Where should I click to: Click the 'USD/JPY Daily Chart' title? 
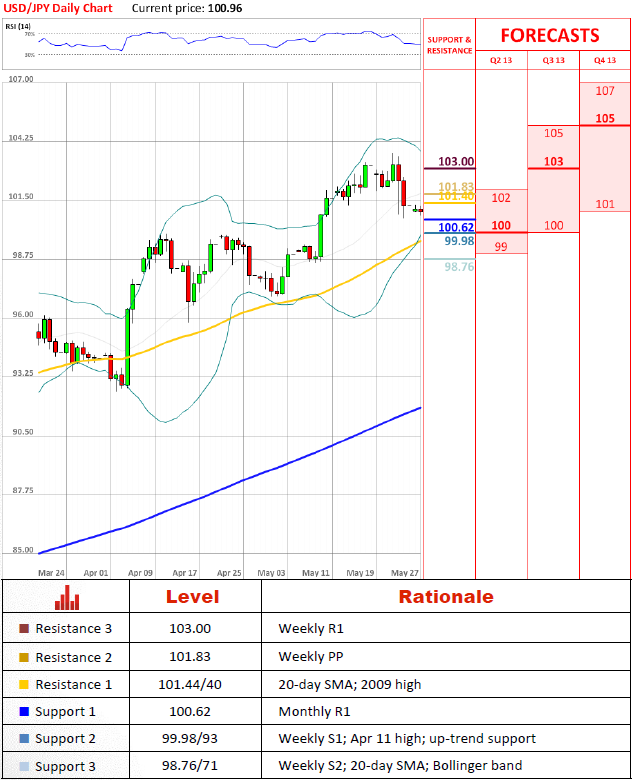tap(58, 8)
